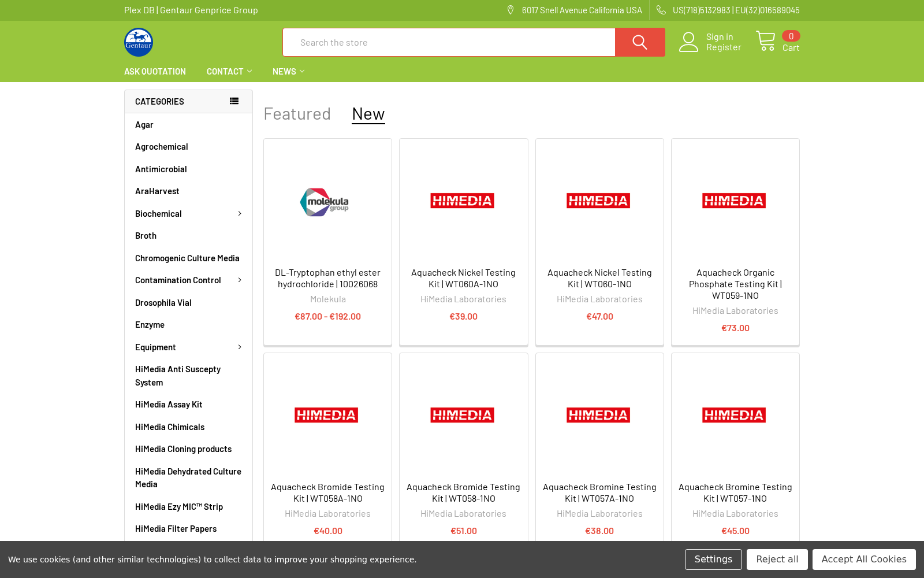Click WT057-1NO Bromine Kit thumbnail

(x=734, y=415)
